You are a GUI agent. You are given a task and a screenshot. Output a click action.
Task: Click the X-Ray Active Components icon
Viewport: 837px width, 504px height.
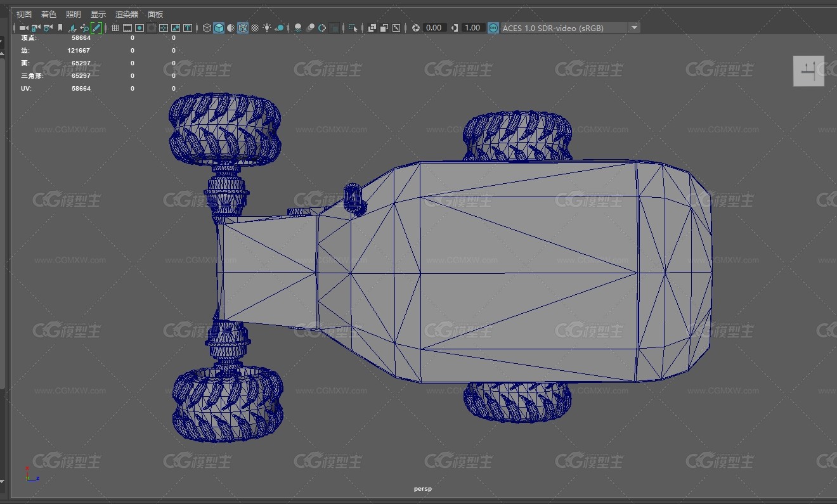tap(384, 28)
